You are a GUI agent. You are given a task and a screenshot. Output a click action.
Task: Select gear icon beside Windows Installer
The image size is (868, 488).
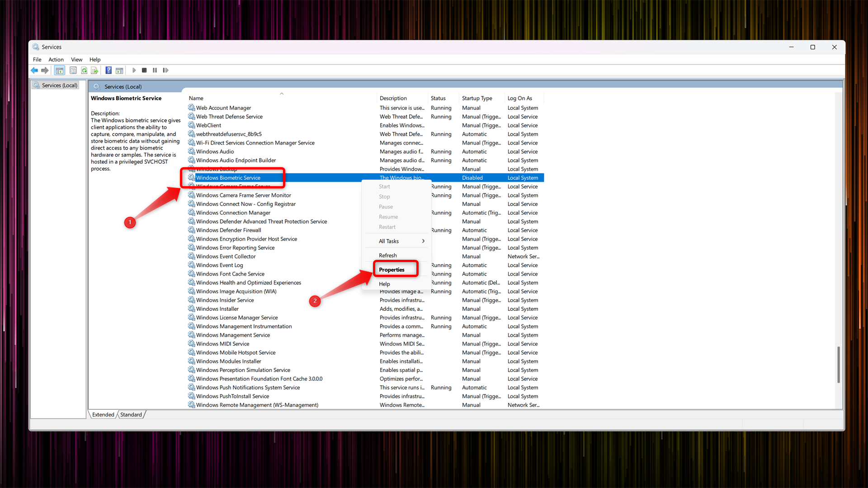tap(192, 309)
